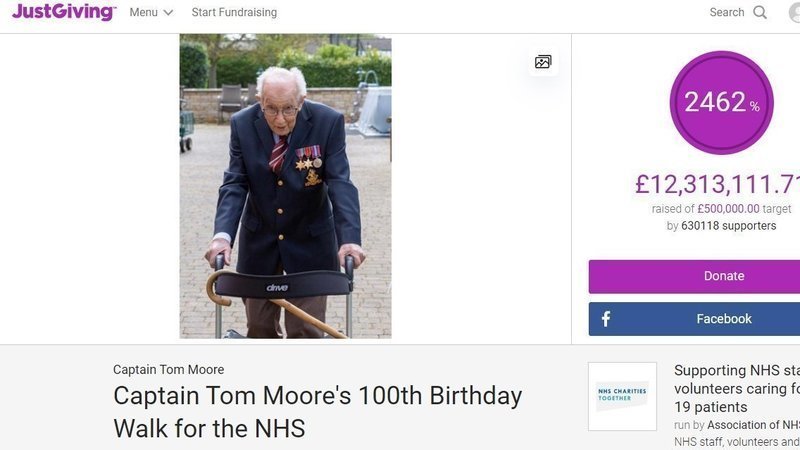800x450 pixels.
Task: Click Captain Tom Moore's photo
Action: 285,186
